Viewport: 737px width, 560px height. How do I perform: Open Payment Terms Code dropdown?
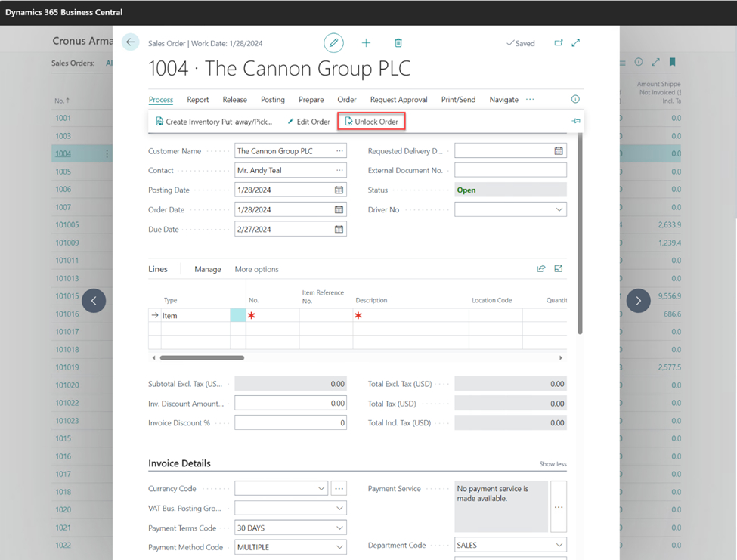[339, 528]
